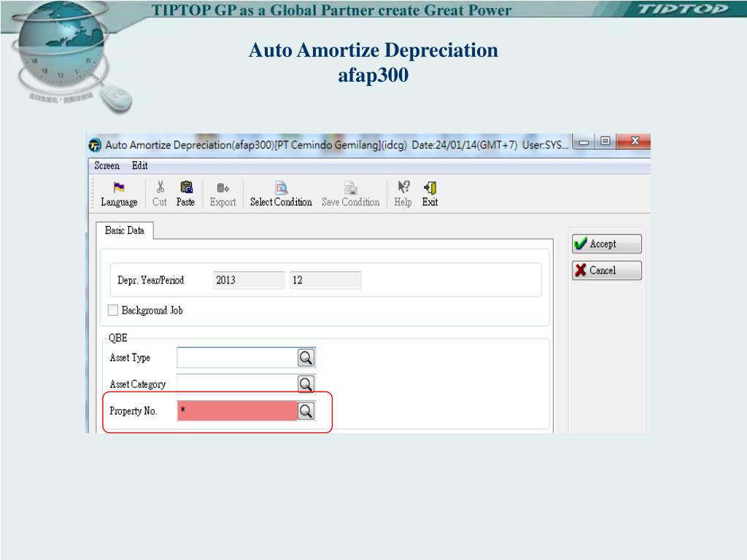The height and width of the screenshot is (560, 747).
Task: Click the Paste clipboard icon
Action: (186, 187)
